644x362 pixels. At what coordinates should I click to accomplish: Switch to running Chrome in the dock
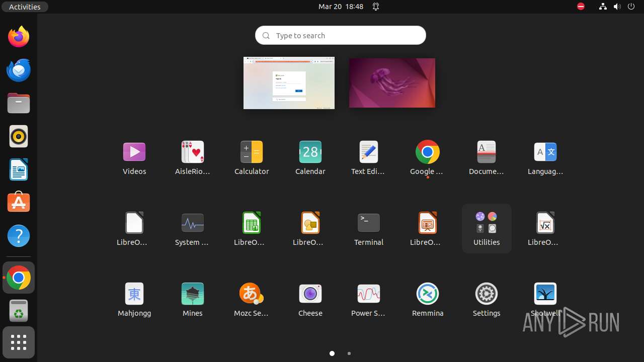point(19,278)
